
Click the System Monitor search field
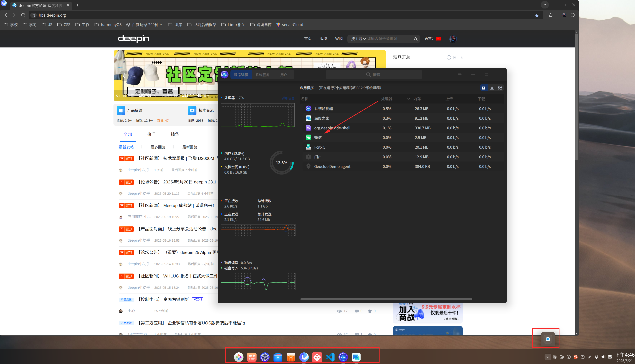(x=374, y=75)
